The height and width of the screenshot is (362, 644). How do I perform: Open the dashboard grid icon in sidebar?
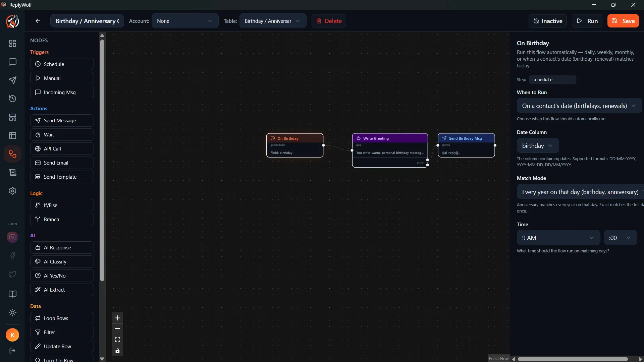pos(12,44)
